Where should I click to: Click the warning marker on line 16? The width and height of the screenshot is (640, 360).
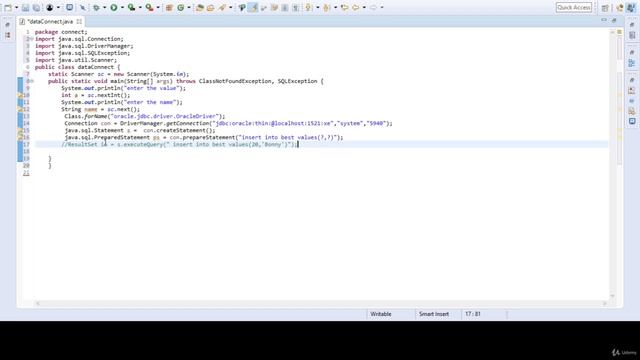pos(20,138)
